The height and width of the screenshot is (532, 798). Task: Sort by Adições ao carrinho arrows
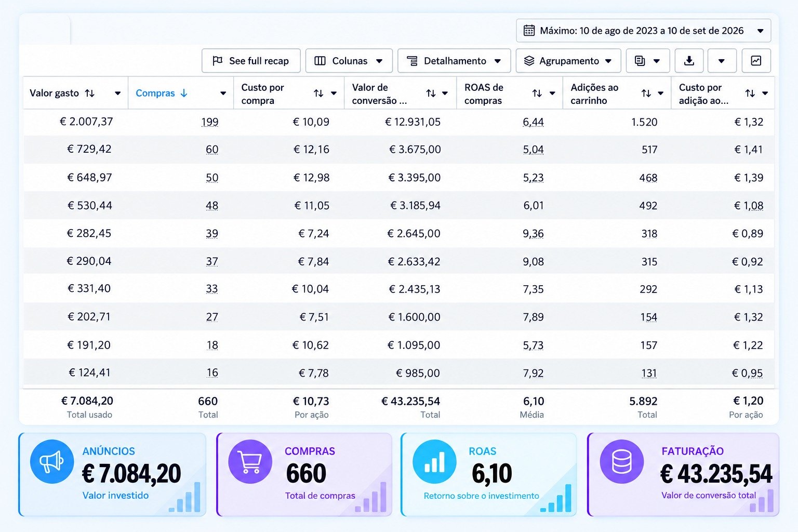pyautogui.click(x=646, y=93)
